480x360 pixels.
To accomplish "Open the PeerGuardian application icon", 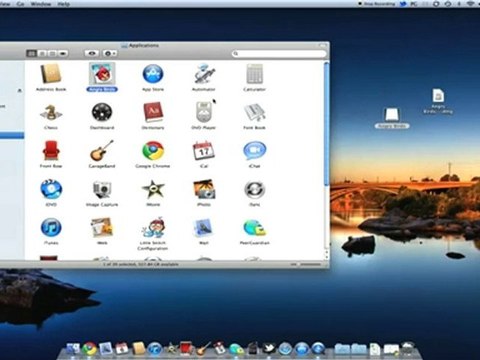I will pyautogui.click(x=255, y=228).
